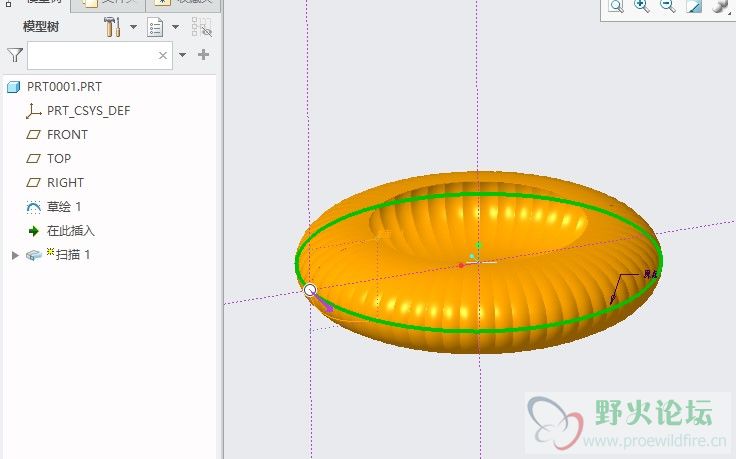Select the TOP datum plane
The height and width of the screenshot is (459, 736).
point(59,159)
